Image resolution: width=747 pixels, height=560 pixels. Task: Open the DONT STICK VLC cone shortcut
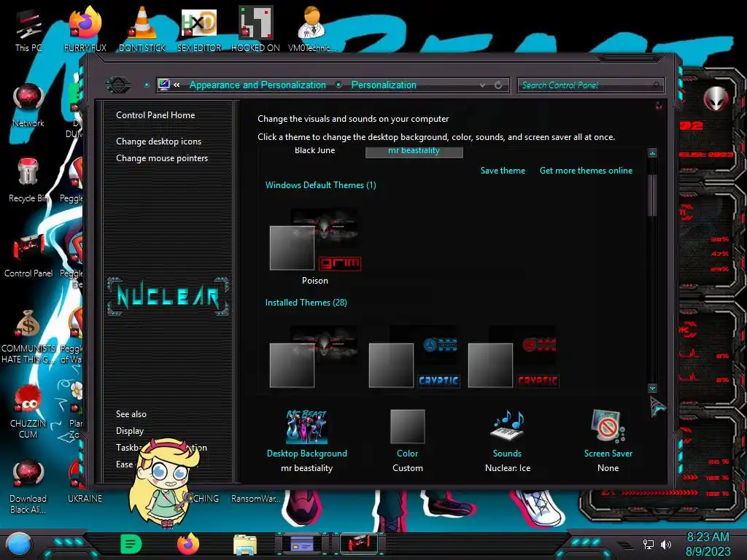tap(142, 30)
